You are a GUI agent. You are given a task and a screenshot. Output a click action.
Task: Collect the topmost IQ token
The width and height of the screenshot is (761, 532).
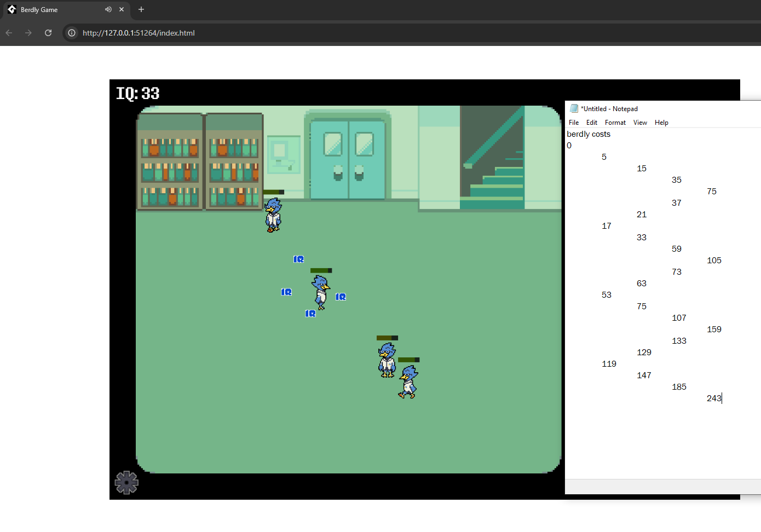pyautogui.click(x=298, y=259)
